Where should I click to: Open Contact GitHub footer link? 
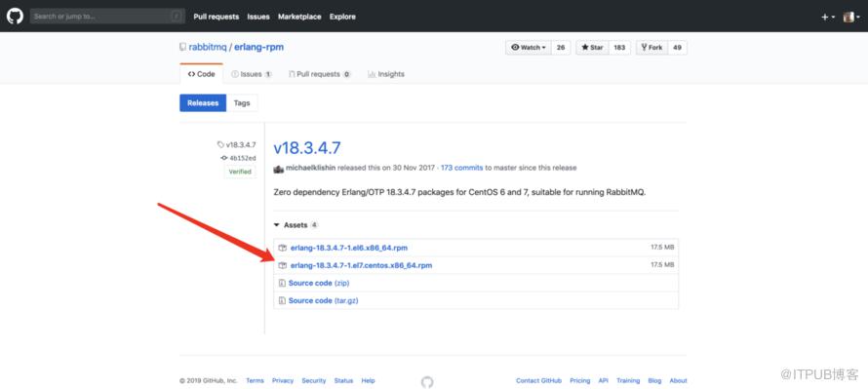[x=538, y=380]
